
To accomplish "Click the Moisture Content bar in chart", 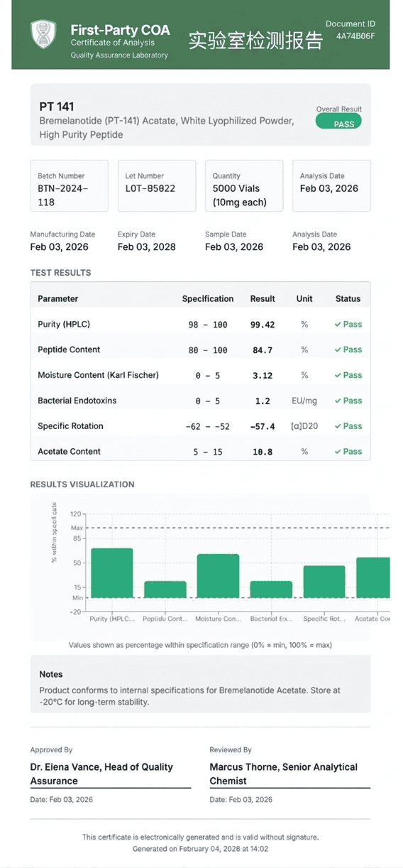I will (x=218, y=576).
